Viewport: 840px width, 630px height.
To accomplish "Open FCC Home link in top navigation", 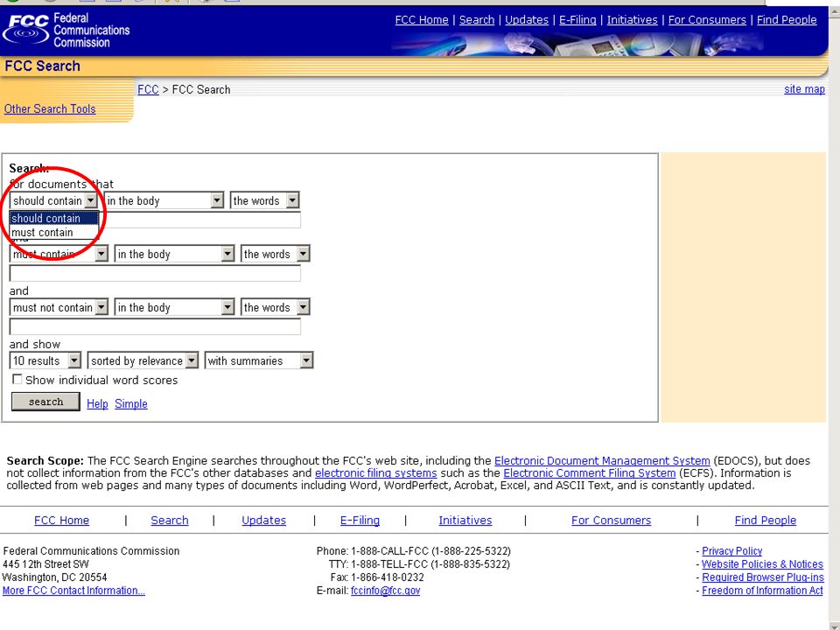I will click(422, 20).
